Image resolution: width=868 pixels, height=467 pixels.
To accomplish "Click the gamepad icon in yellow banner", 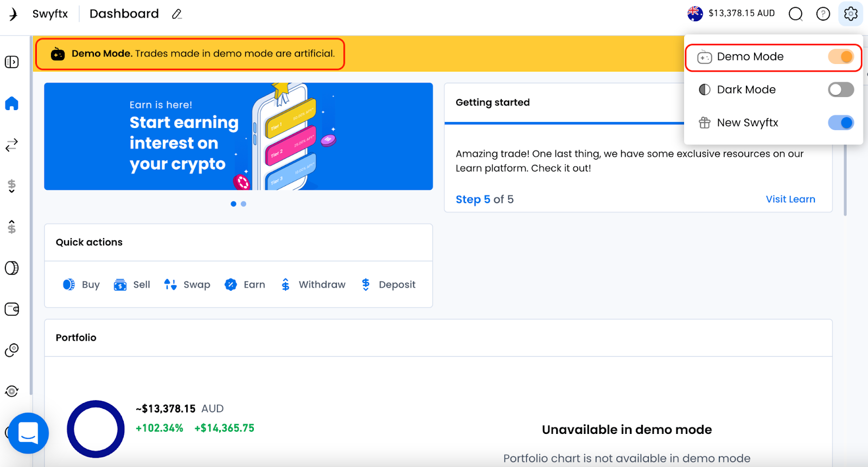I will click(x=58, y=54).
